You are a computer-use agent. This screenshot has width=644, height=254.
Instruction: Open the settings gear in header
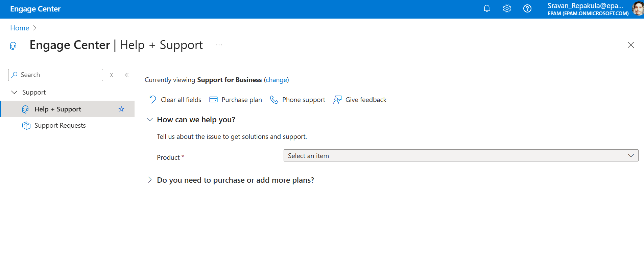(x=507, y=8)
